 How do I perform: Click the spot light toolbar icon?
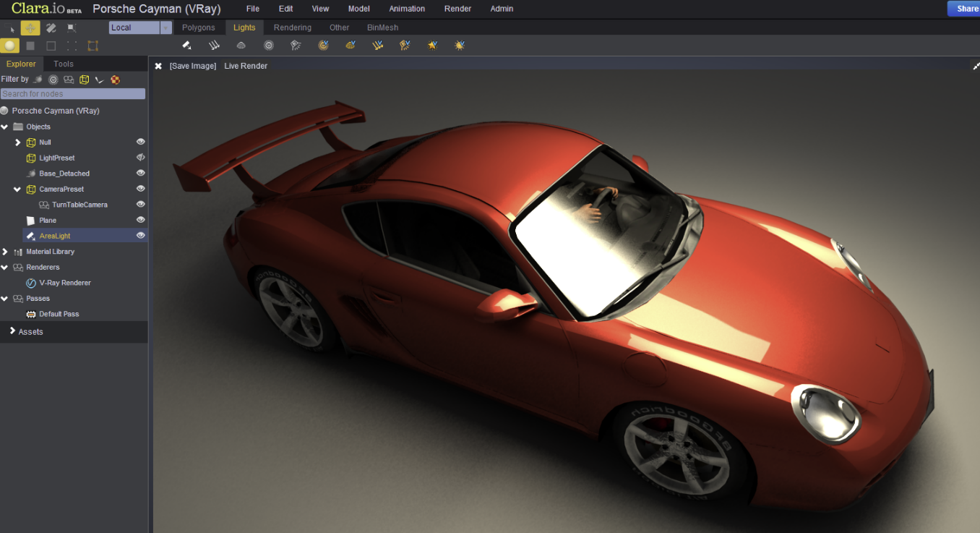296,46
